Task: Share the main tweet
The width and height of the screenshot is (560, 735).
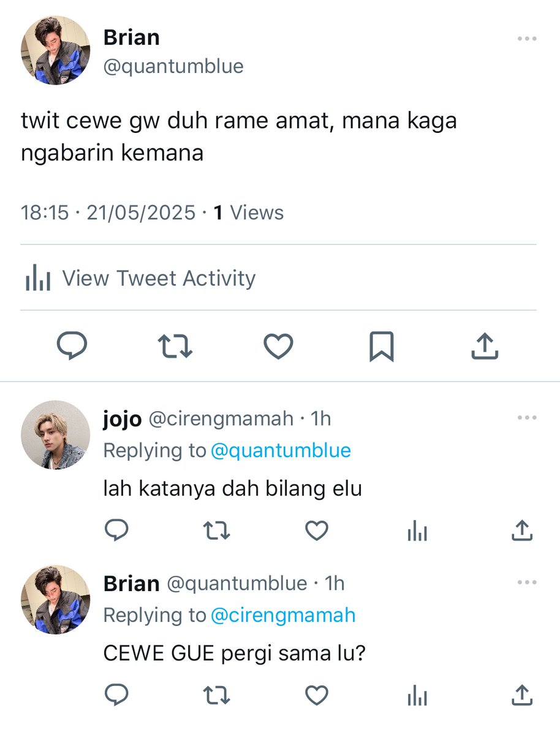Action: coord(485,346)
